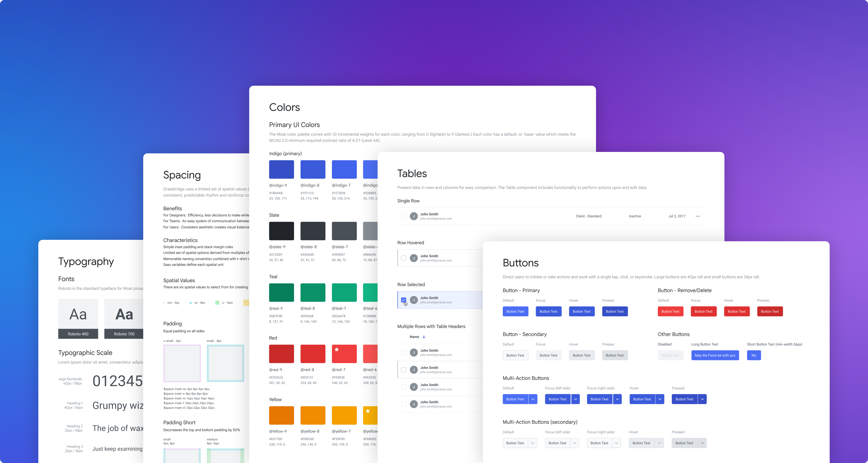868x463 pixels.
Task: Check the Single Row John Smith checkbox
Action: [403, 216]
